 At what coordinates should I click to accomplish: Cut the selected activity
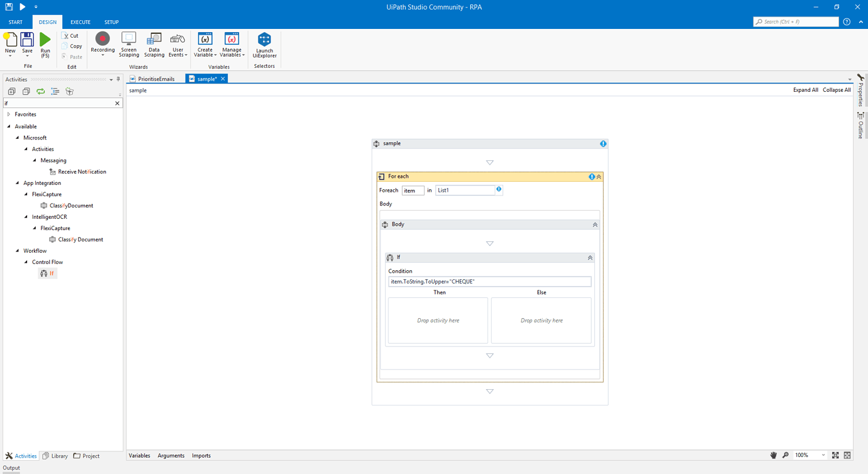point(70,36)
